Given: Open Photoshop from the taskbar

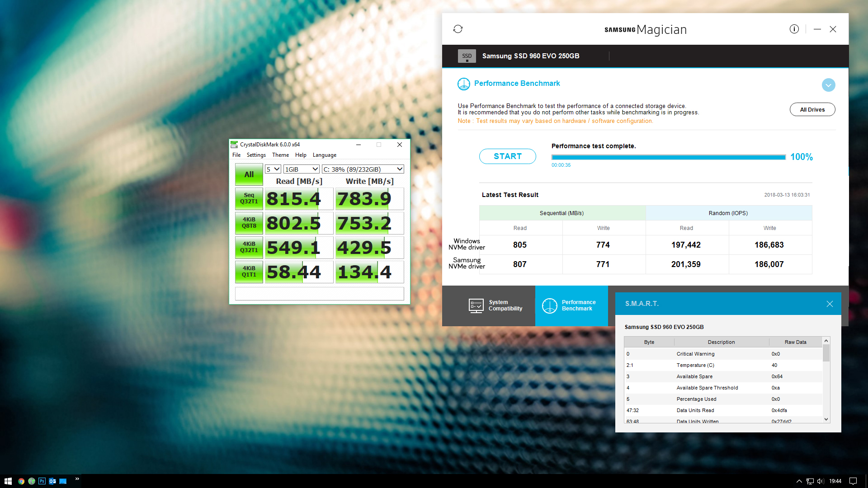Looking at the screenshot, I should (x=42, y=481).
